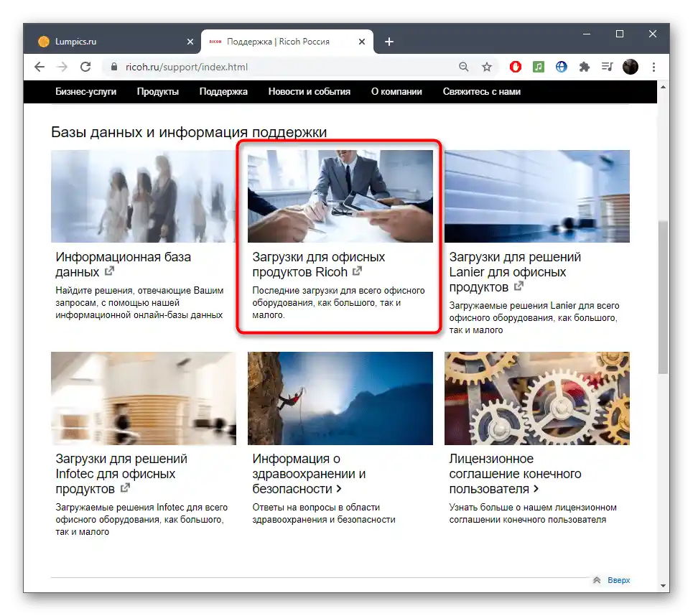The image size is (693, 616).
Task: Open the blue globe extension
Action: [562, 67]
